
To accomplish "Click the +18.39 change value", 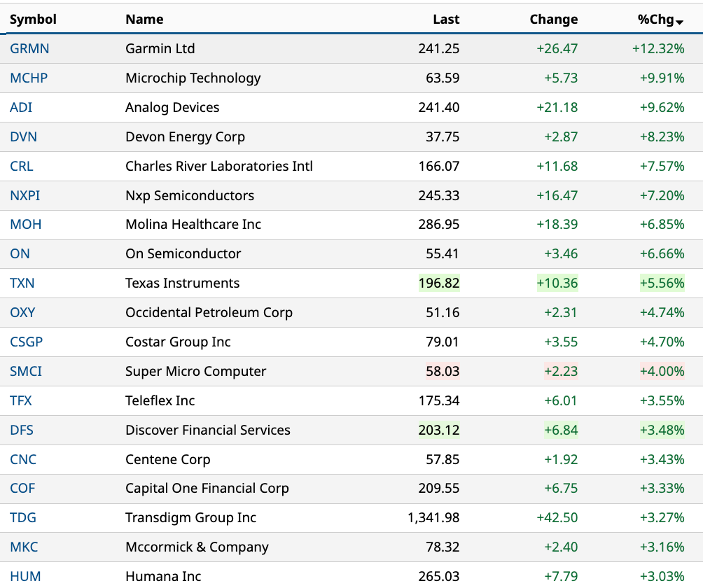I will pyautogui.click(x=557, y=224).
